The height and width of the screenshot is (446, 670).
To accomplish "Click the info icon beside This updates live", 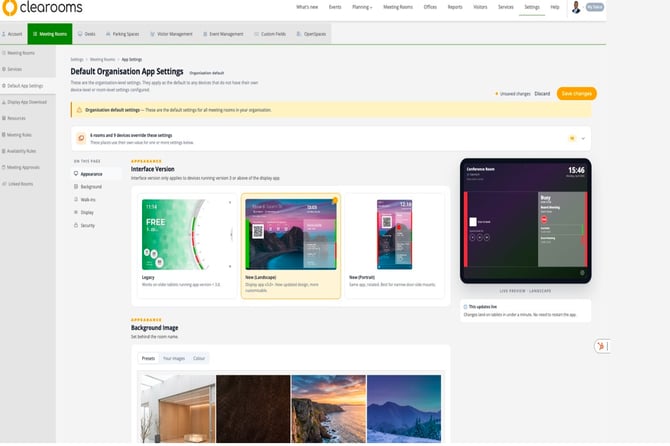I will (465, 307).
